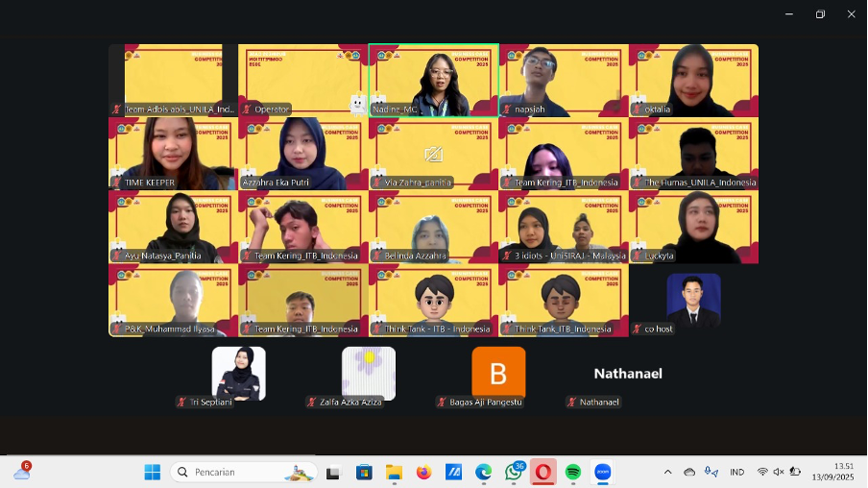
Task: Open the volume and network quick settings
Action: (x=778, y=472)
